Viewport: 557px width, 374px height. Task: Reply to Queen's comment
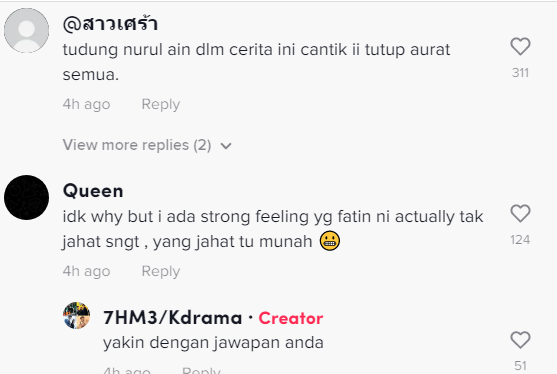[161, 271]
